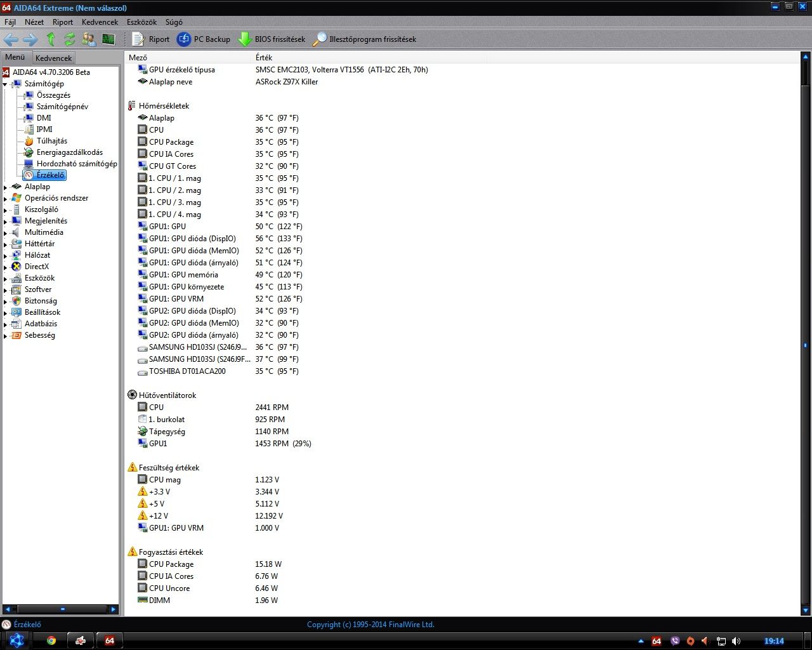Viewport: 812px width, 650px height.
Task: Click the Feszültség értékek section heading
Action: (x=169, y=468)
